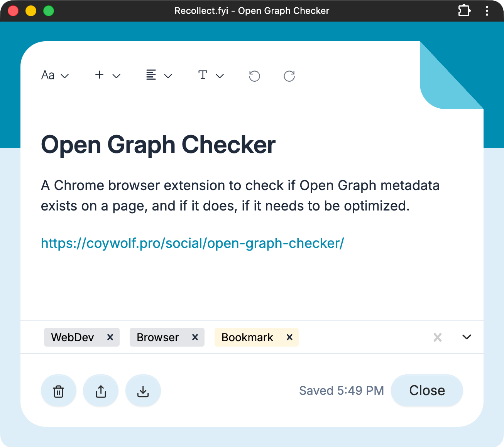Open the browser extensions puzzle icon

point(464,11)
